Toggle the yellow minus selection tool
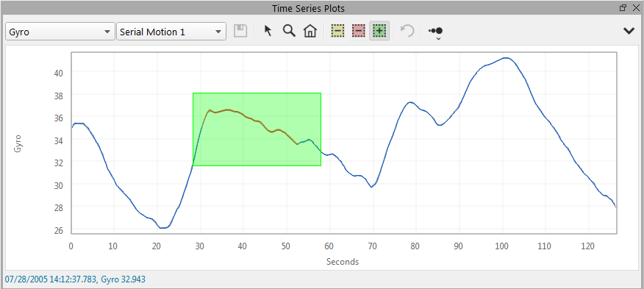 337,31
